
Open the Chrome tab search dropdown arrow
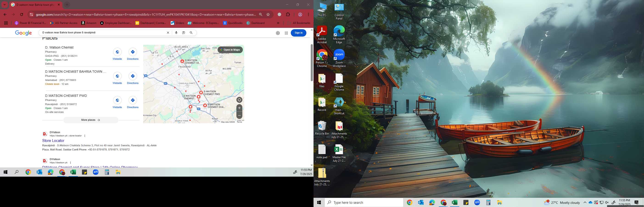pos(5,5)
